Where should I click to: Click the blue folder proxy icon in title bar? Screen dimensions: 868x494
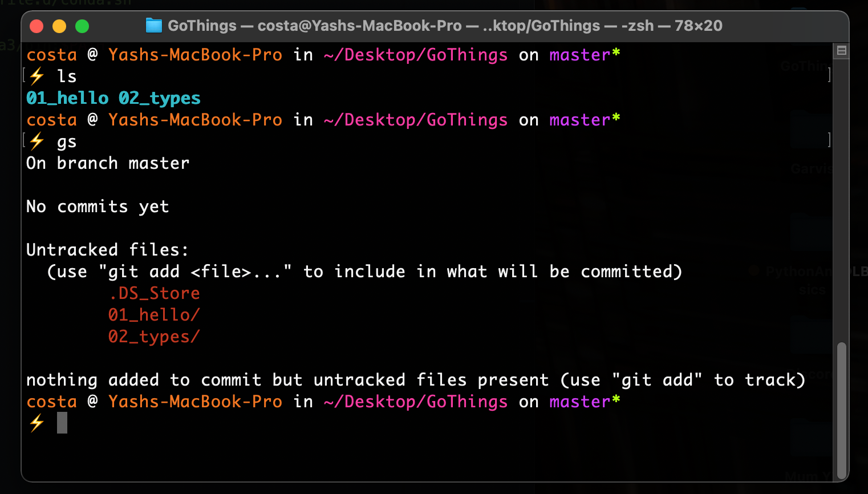pos(153,26)
